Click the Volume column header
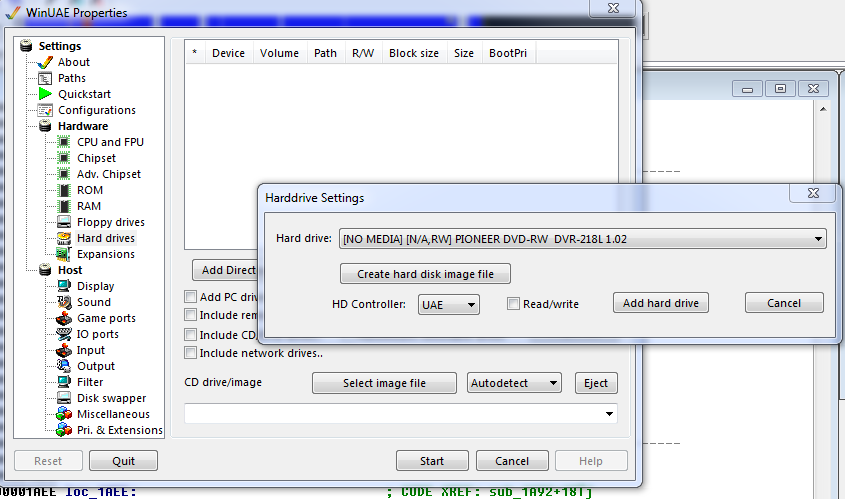Viewport: 845px width, 499px height. 280,54
